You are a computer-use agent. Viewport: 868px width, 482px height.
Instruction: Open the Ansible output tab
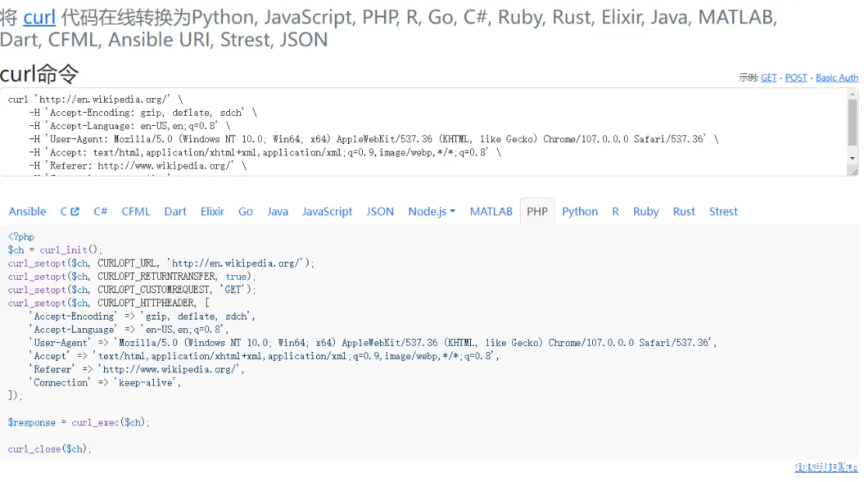[27, 211]
